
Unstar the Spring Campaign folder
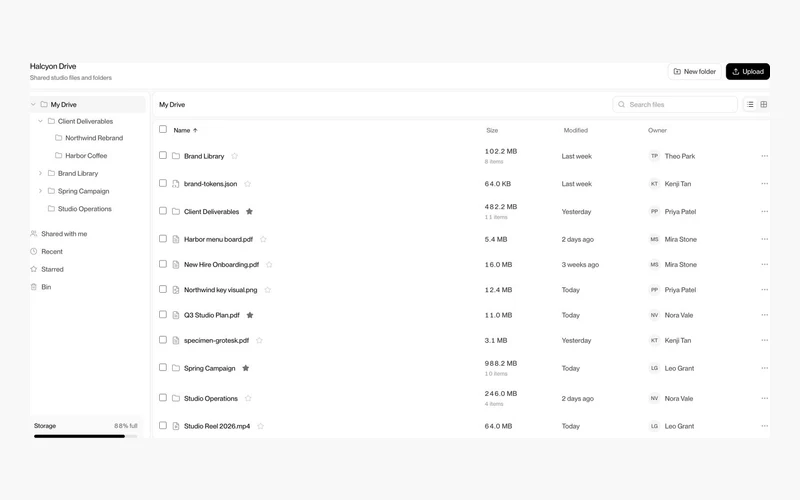246,368
